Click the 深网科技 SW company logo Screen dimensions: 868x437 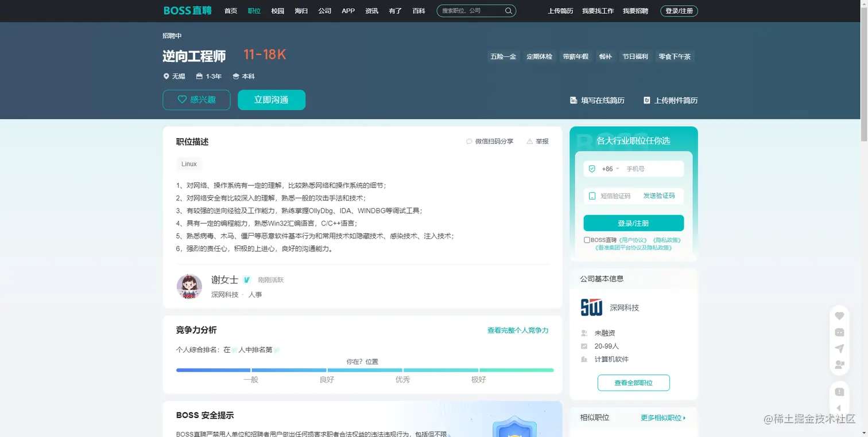[591, 307]
